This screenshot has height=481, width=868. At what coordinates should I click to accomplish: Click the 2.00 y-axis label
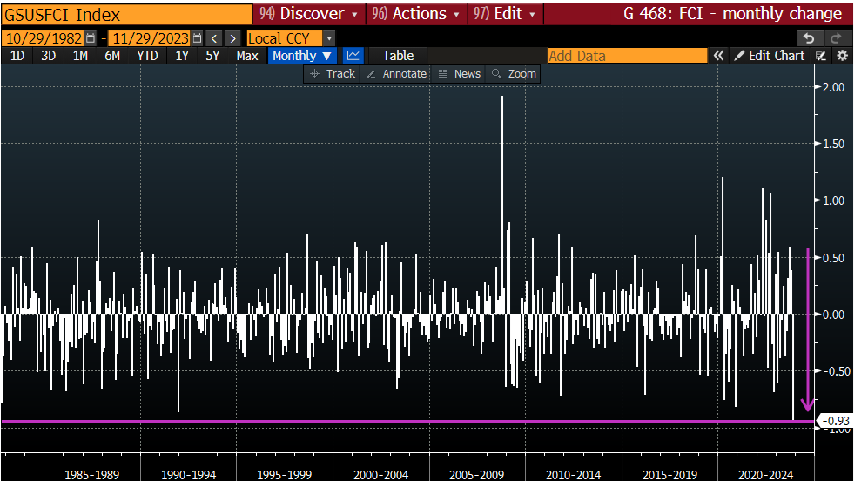click(833, 87)
